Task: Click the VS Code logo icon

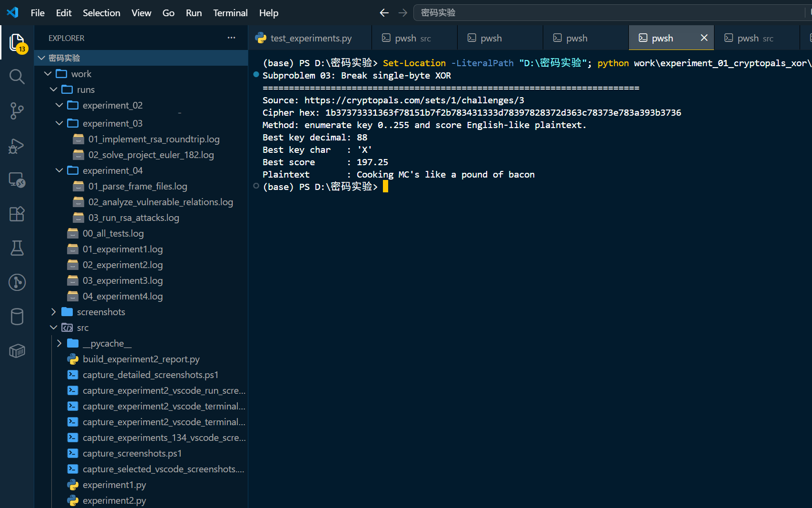Action: [13, 12]
